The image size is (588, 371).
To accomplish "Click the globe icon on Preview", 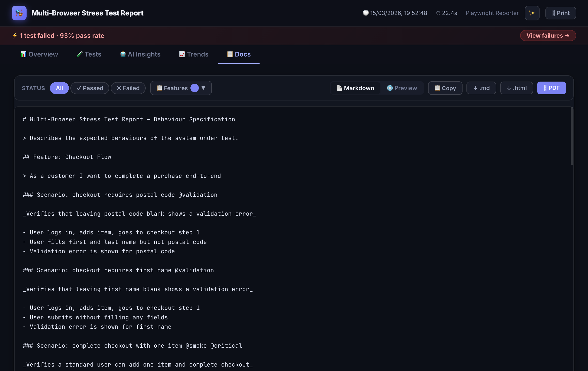I will coord(390,88).
